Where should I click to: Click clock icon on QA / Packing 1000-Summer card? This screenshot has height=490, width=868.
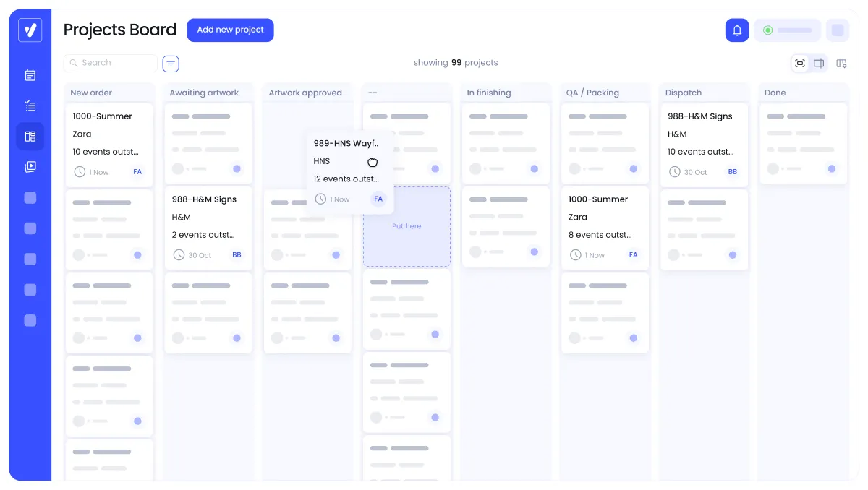point(576,255)
